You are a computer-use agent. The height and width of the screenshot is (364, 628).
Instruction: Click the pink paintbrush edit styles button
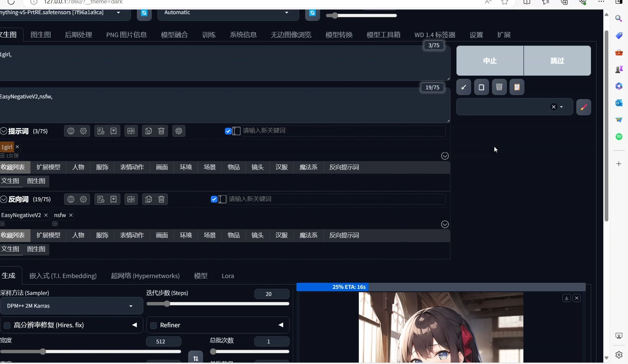[x=583, y=107]
